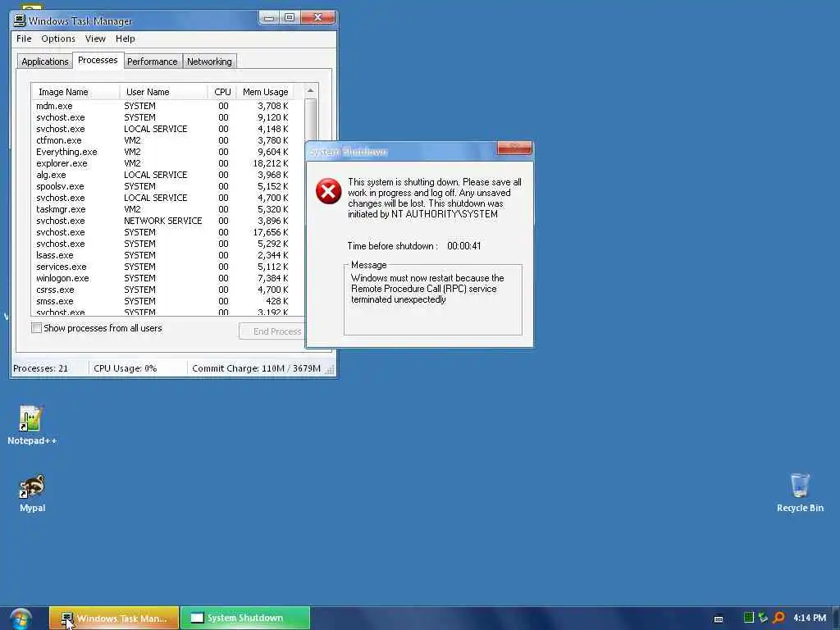Viewport: 840px width, 630px height.
Task: Select the explorer.exe process row
Action: point(162,163)
